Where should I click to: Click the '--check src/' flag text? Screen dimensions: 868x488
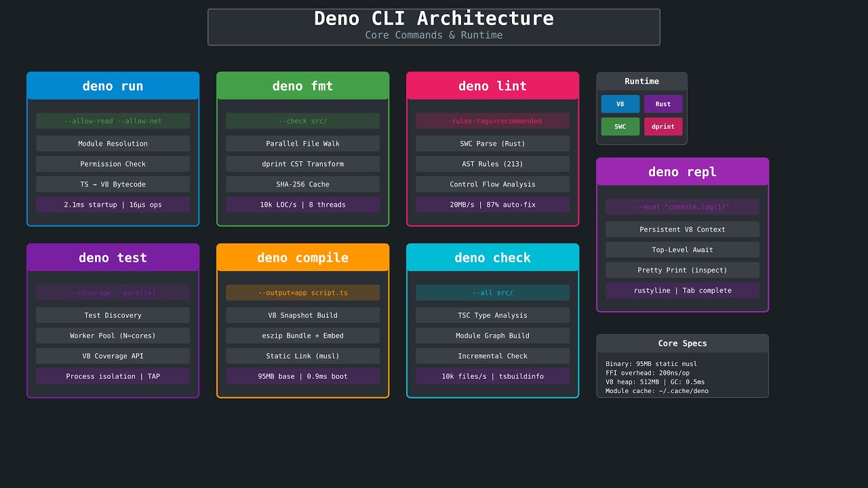pos(303,121)
